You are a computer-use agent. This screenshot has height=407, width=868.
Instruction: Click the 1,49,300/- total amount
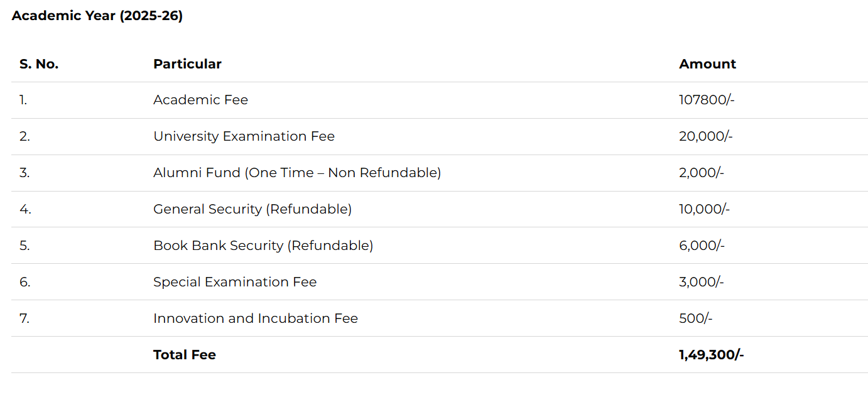click(711, 355)
